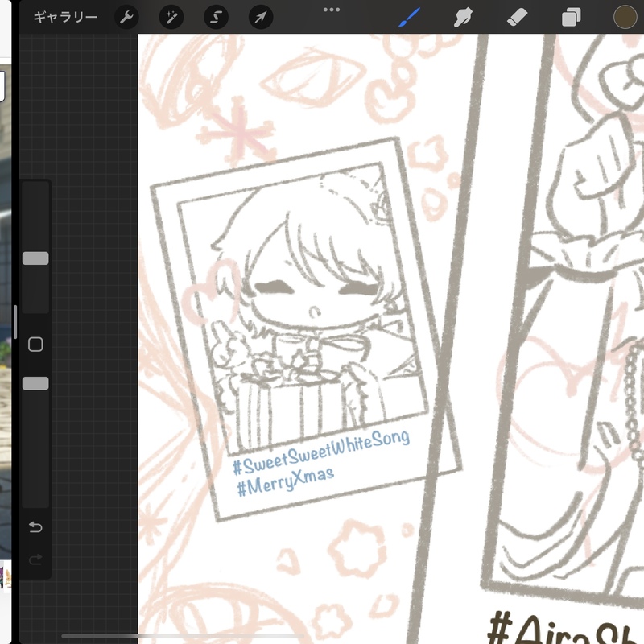This screenshot has height=644, width=644.
Task: Open the ギャラリー gallery
Action: [x=65, y=17]
